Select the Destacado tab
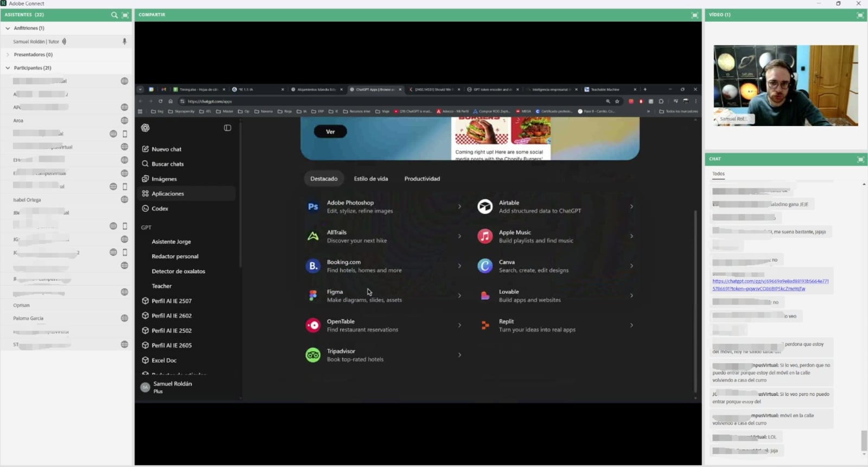 click(324, 179)
